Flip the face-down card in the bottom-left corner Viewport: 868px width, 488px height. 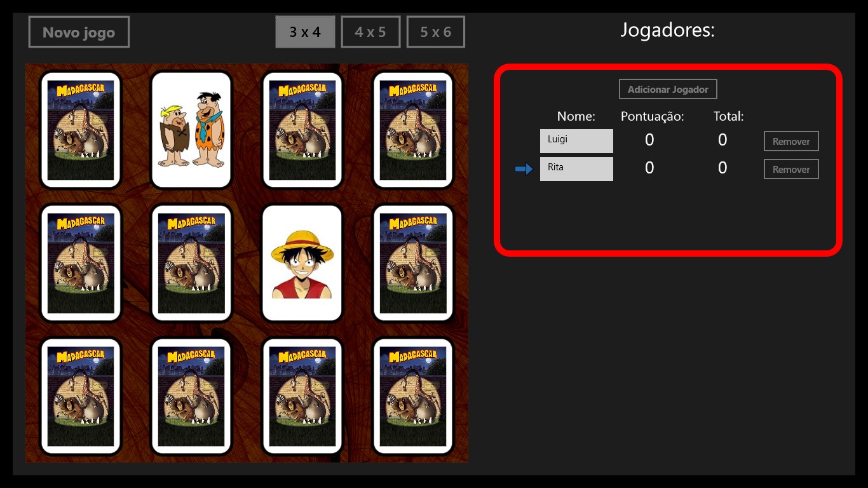(x=81, y=396)
